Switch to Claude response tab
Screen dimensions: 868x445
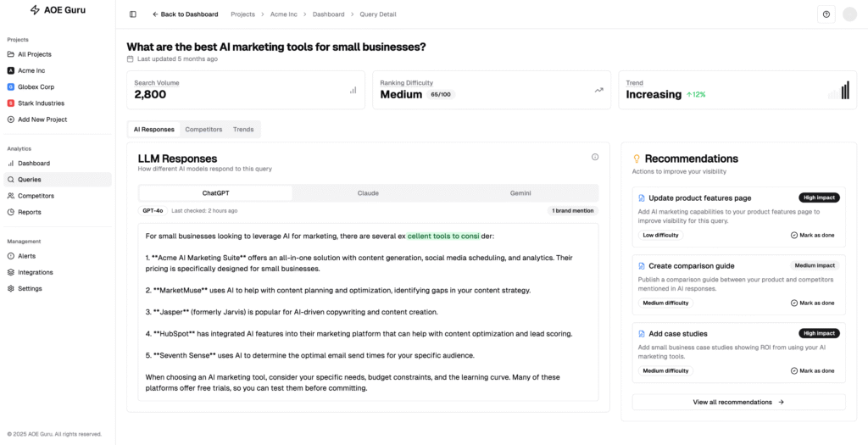368,193
